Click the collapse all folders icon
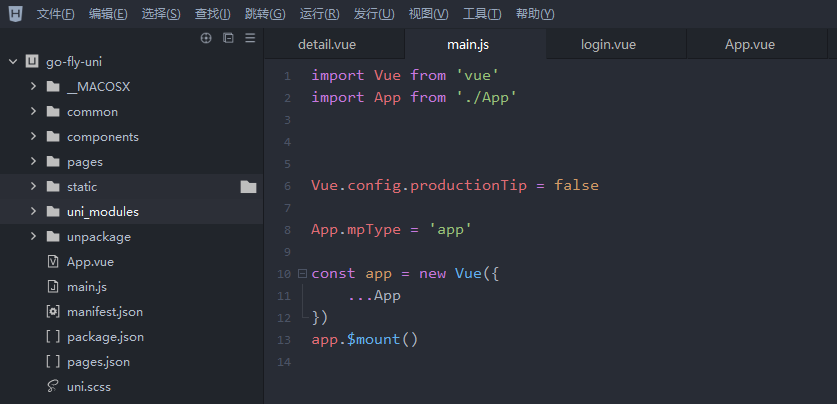Viewport: 837px width, 404px height. pos(228,38)
